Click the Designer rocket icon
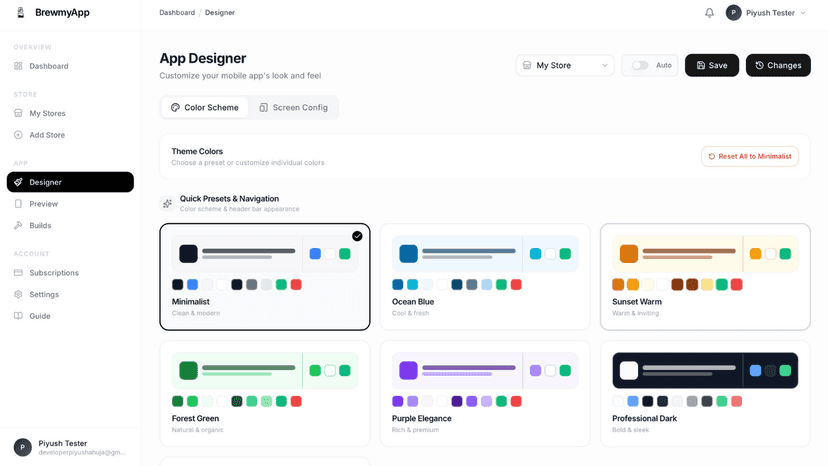828x466 pixels. click(18, 182)
